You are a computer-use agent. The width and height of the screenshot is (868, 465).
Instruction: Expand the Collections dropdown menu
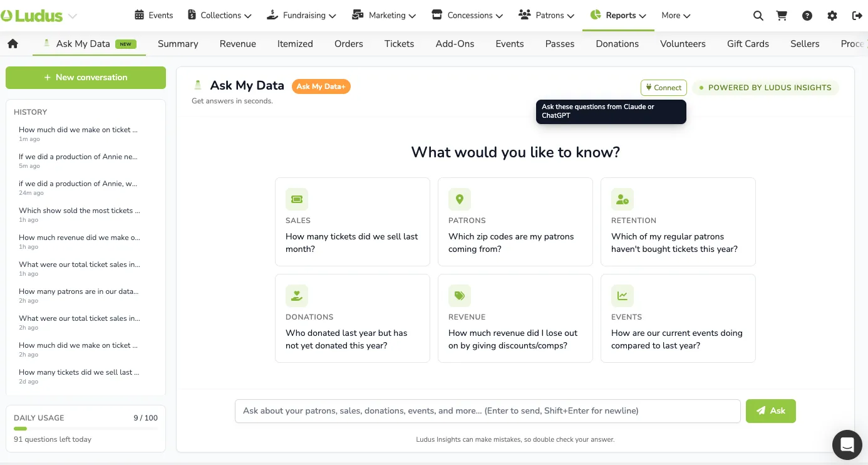point(219,16)
